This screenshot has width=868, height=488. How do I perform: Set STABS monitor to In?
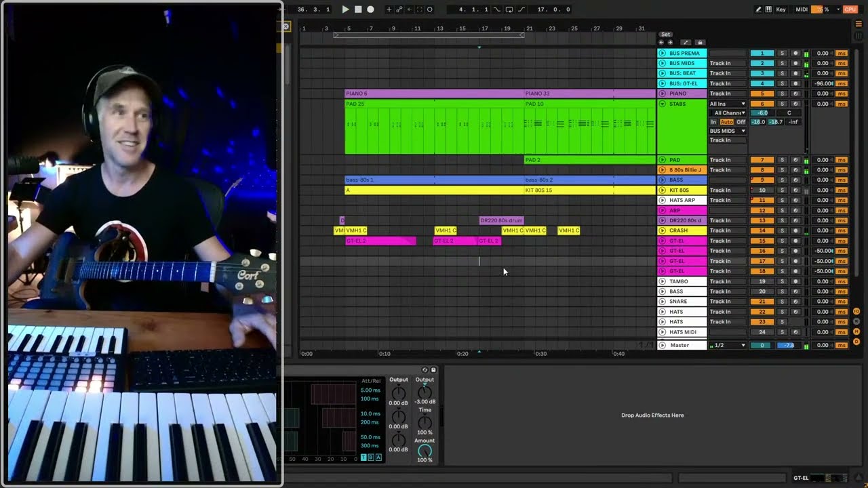[713, 122]
